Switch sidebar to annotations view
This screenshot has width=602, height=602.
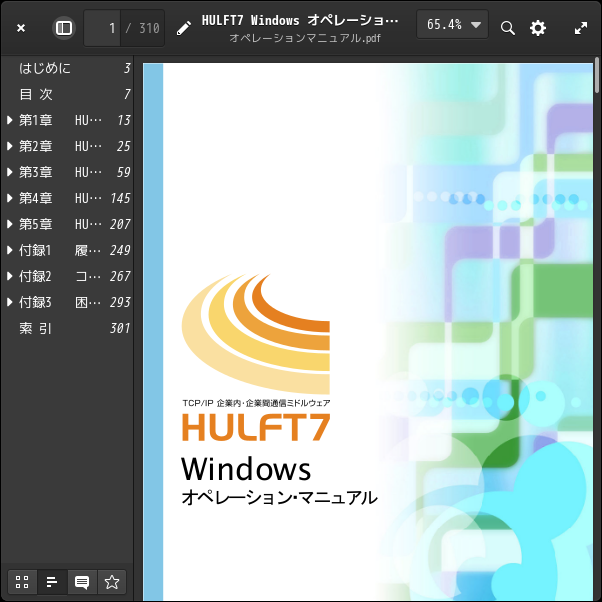coord(82,582)
